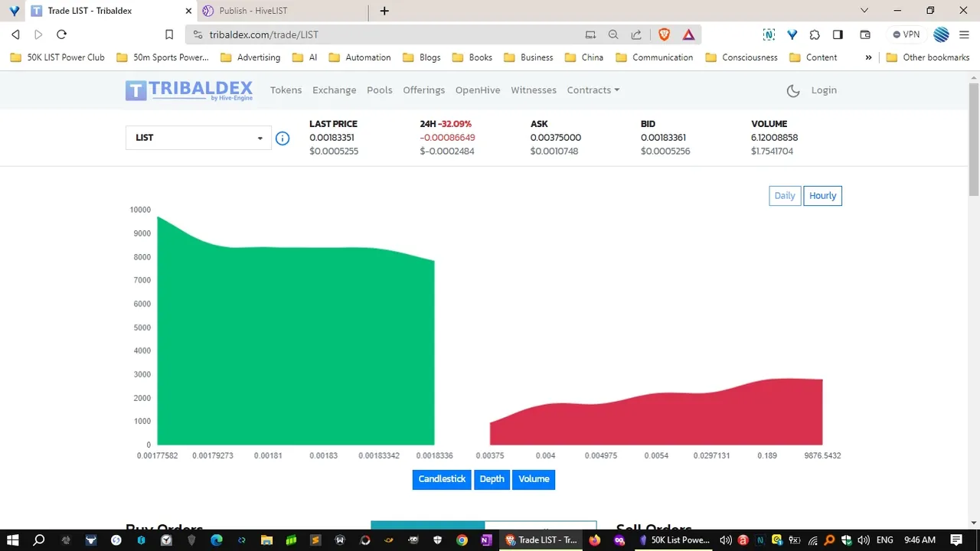Open the blue V extension icon
Image resolution: width=980 pixels, height=551 pixels.
(x=792, y=34)
